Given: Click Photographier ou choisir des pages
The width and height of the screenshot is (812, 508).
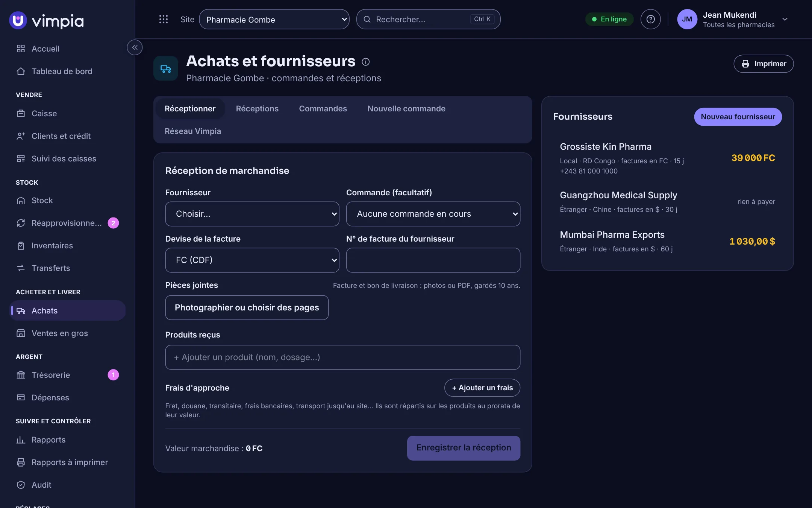Looking at the screenshot, I should pos(247,307).
